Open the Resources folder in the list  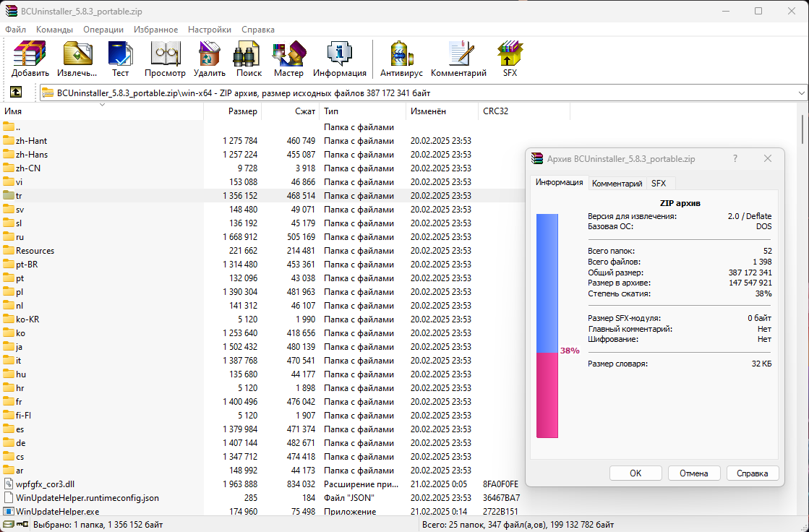(x=35, y=251)
